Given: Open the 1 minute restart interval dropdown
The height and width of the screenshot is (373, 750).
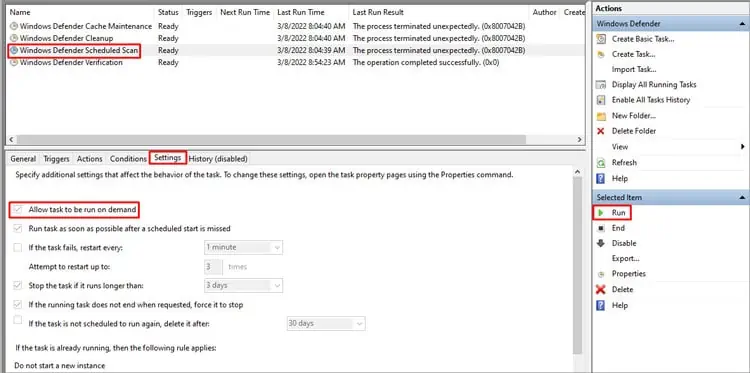Looking at the screenshot, I should coord(243,247).
